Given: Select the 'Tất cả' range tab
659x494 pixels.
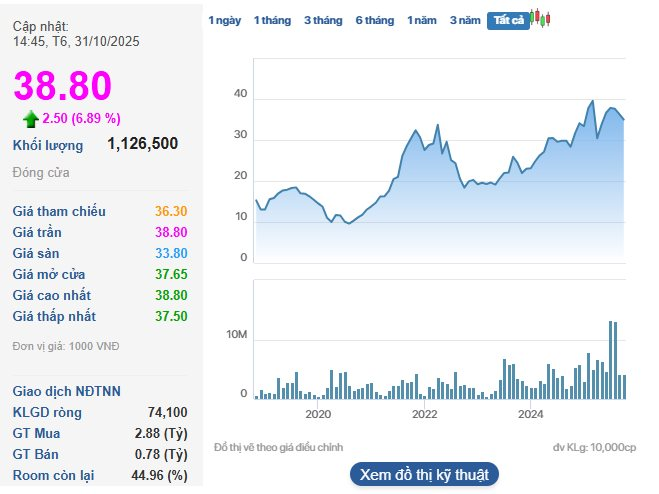Looking at the screenshot, I should point(508,20).
